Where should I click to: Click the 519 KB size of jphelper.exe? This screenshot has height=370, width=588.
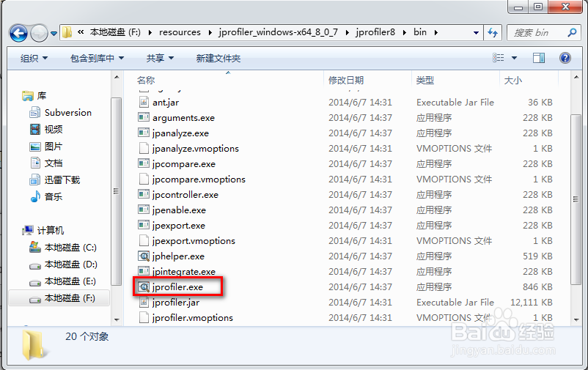pos(537,256)
